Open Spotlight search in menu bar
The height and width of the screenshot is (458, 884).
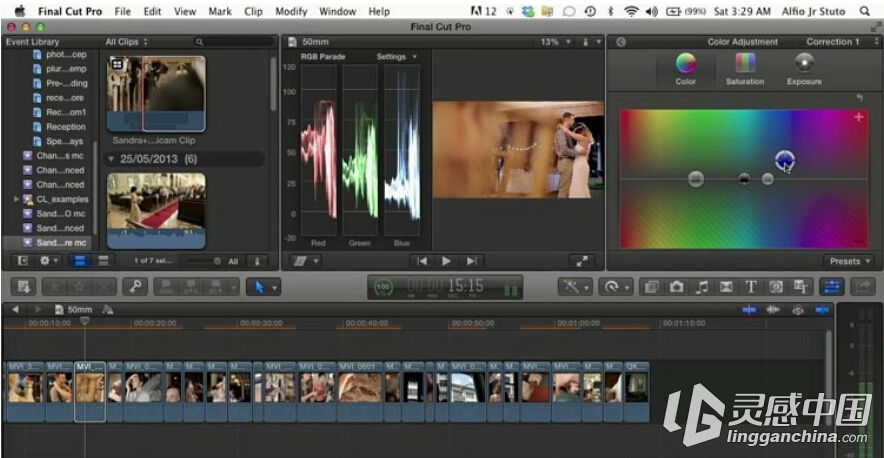(864, 11)
